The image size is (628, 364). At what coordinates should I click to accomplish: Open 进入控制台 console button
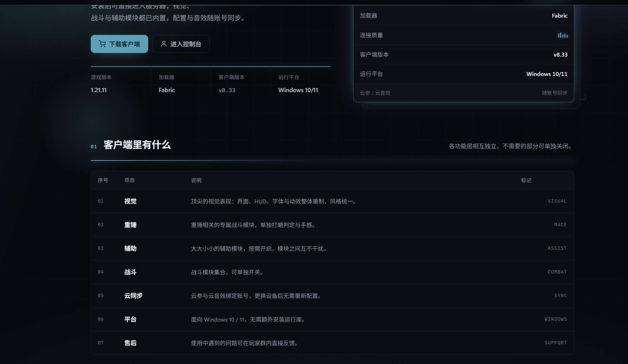[181, 44]
